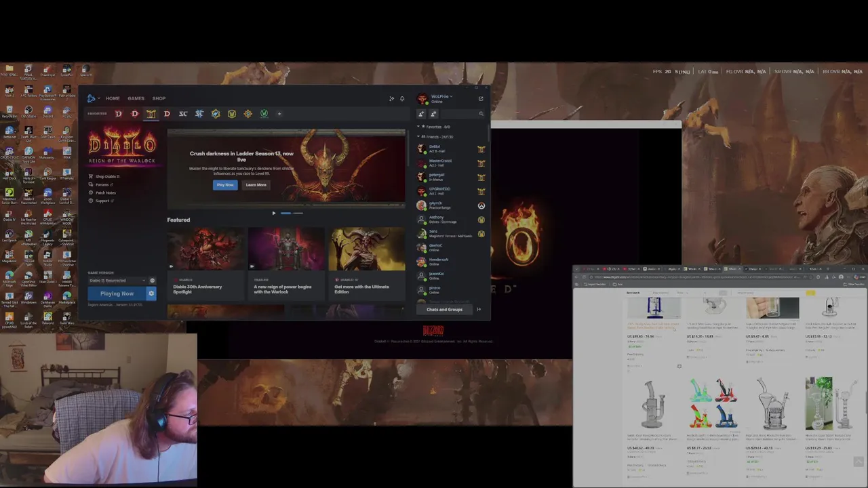Pop out the Battle.net friends list

pyautogui.click(x=481, y=98)
